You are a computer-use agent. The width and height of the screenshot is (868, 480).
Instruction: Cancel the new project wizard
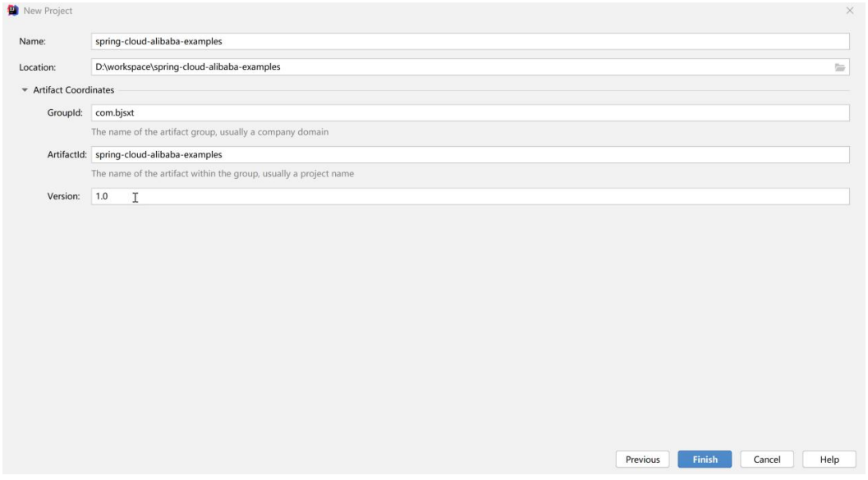(767, 459)
